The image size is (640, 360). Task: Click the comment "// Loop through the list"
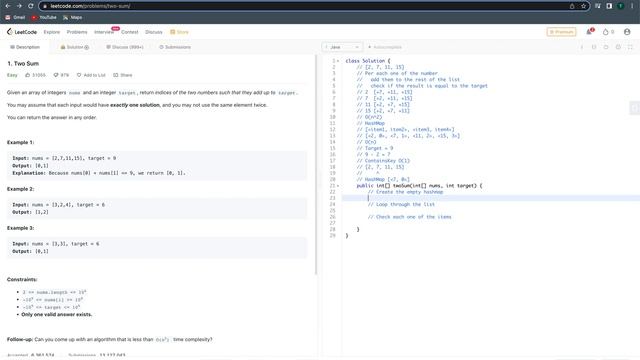coord(401,204)
